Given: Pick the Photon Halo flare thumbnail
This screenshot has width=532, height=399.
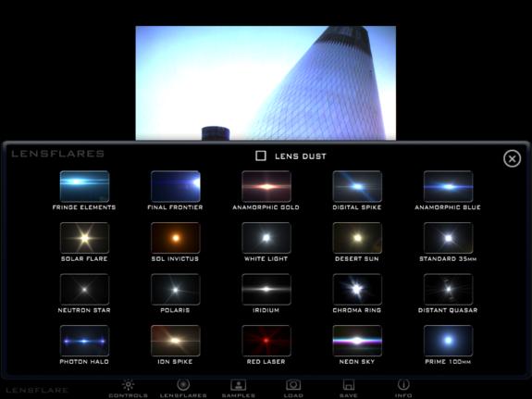Looking at the screenshot, I should [84, 341].
